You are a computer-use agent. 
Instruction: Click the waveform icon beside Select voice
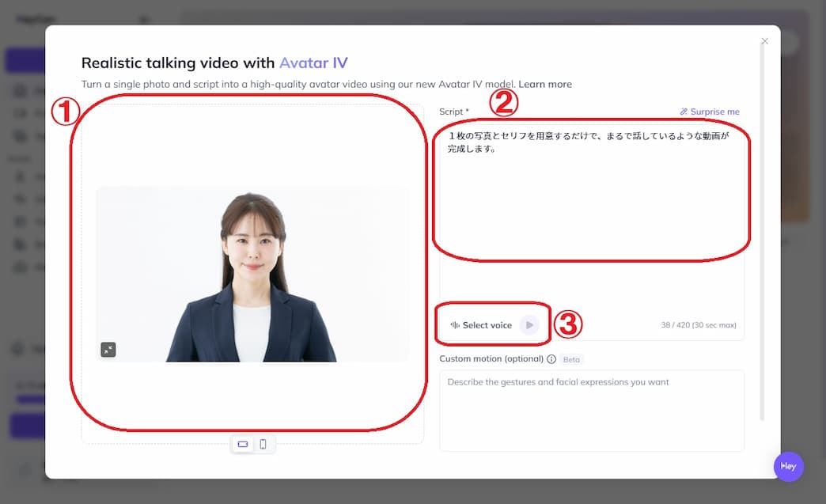(x=455, y=325)
